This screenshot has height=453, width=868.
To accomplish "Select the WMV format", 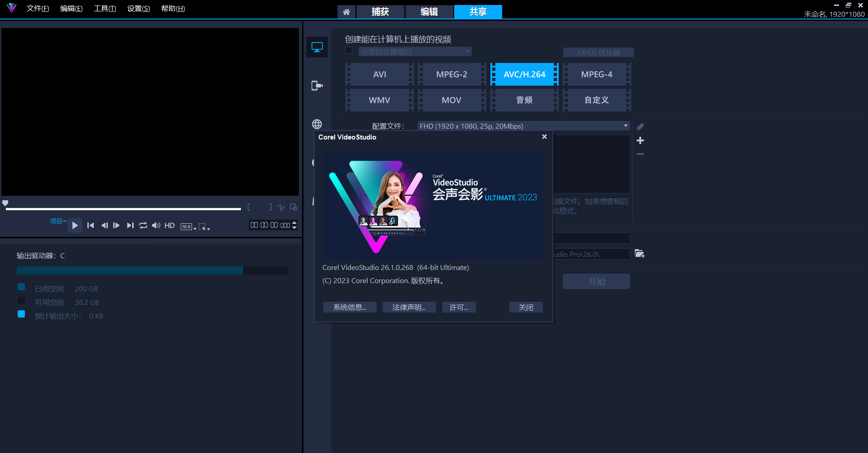I will [x=379, y=100].
